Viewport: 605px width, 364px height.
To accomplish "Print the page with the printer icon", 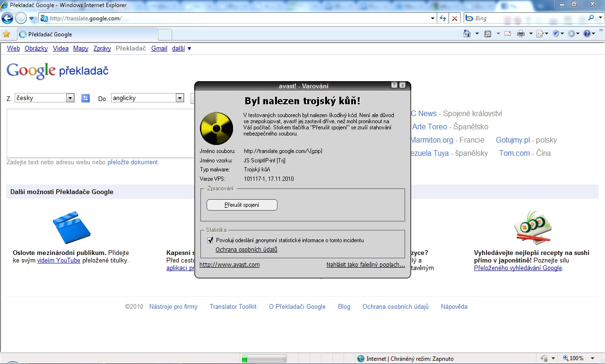I will click(x=521, y=34).
